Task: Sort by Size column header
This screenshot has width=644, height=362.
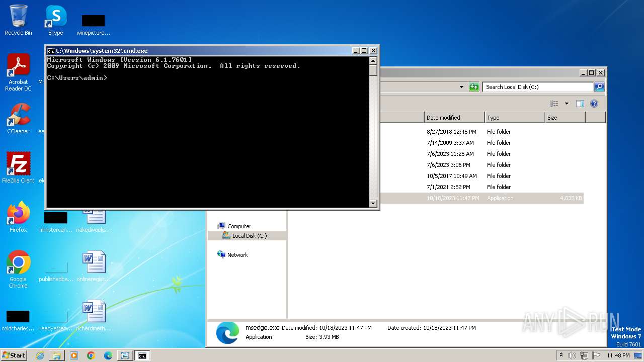Action: coord(565,118)
